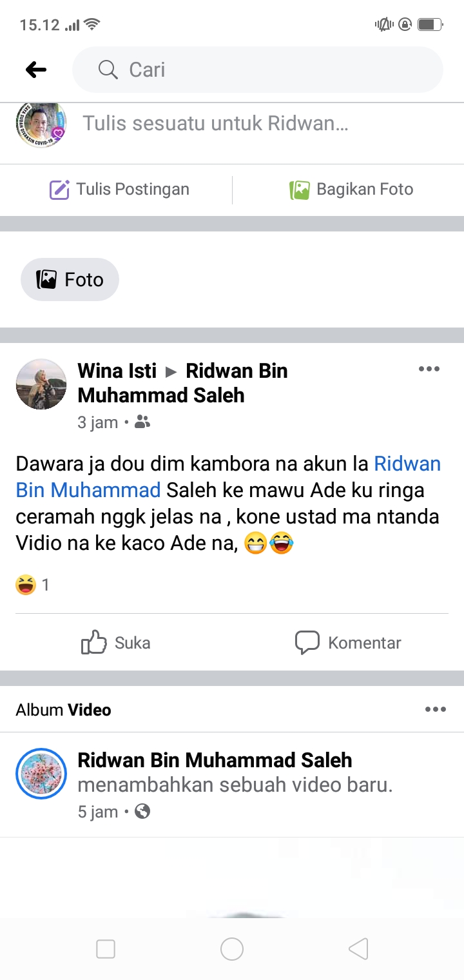Viewport: 464px width, 980px height.
Task: Tap the Android home circle button
Action: [232, 949]
